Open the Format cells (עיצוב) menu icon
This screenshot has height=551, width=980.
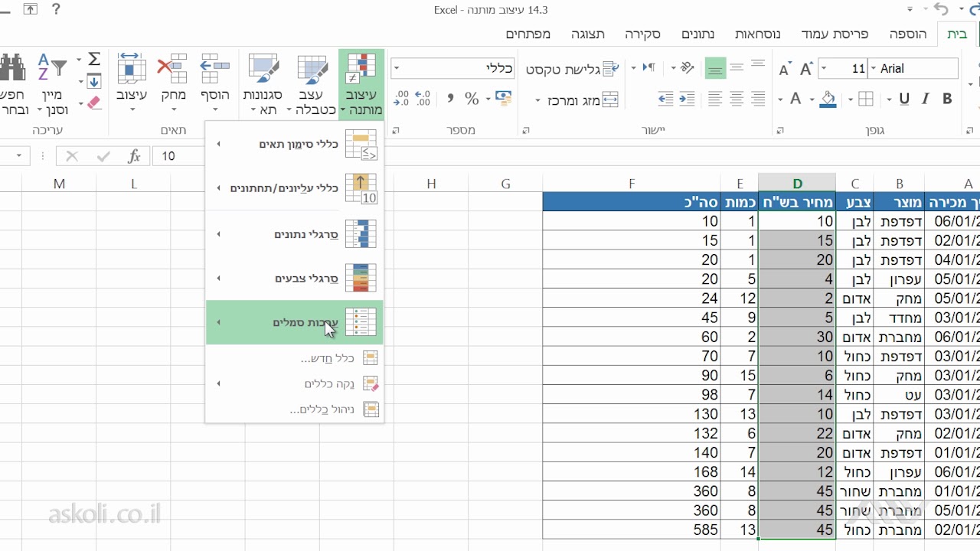click(x=132, y=69)
